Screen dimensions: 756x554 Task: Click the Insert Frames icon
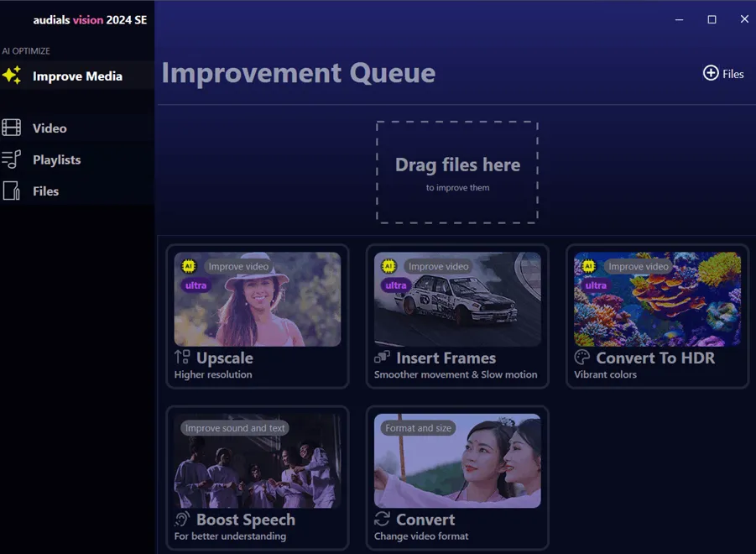click(x=382, y=358)
